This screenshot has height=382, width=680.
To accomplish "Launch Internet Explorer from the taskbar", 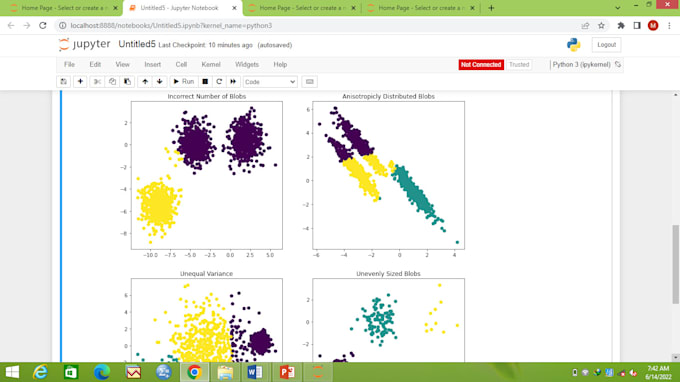I will pos(41,372).
